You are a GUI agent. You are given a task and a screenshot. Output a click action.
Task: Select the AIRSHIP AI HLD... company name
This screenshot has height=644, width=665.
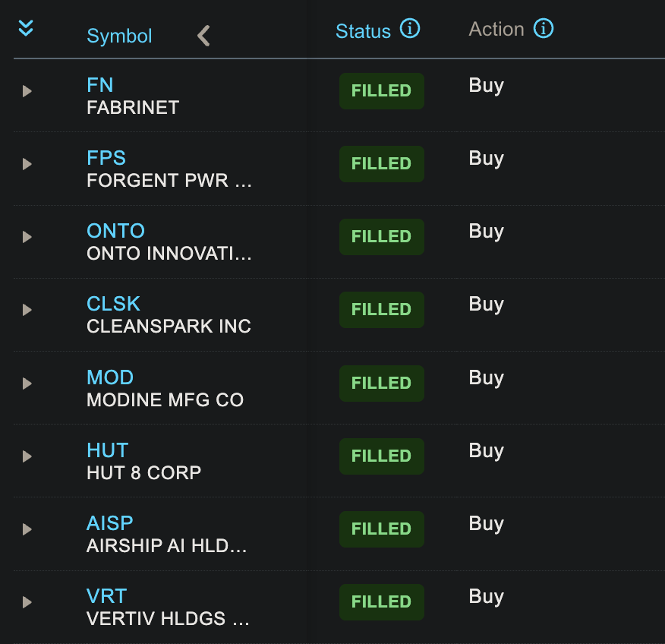167,546
